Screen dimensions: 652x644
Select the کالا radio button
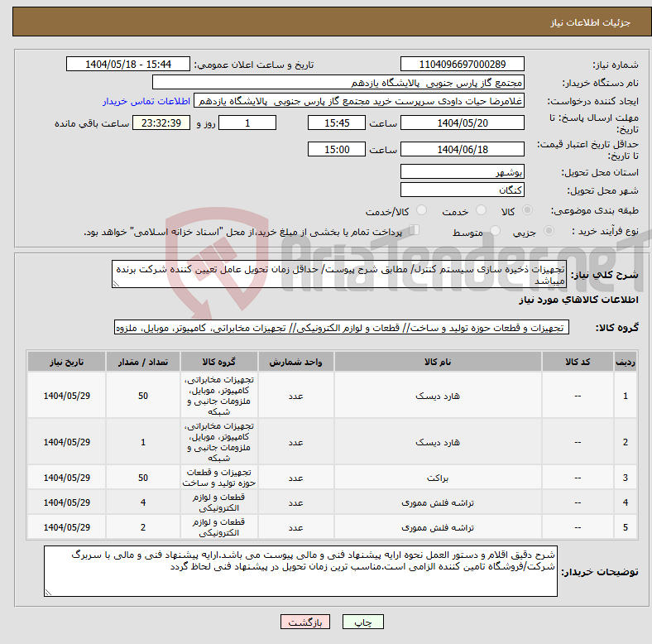527,210
